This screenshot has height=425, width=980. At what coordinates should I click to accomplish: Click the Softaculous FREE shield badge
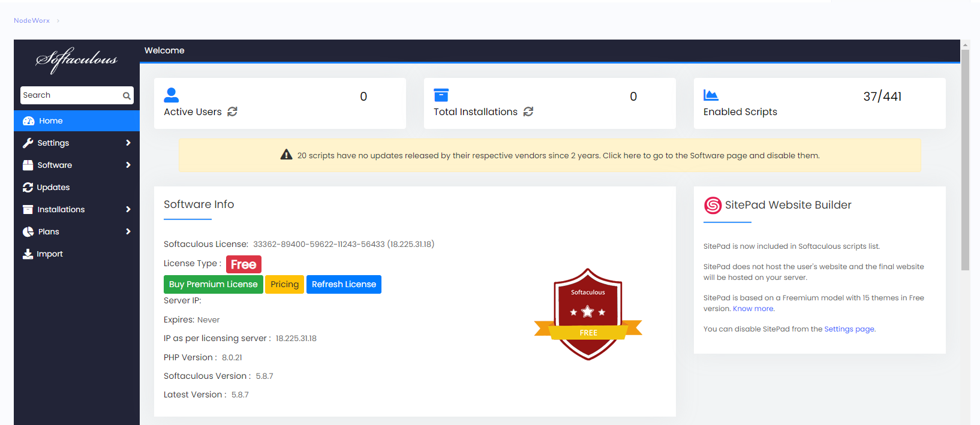click(588, 315)
